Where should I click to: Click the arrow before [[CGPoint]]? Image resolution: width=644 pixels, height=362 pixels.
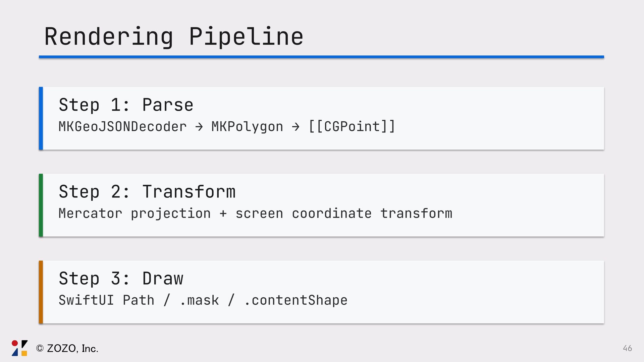tap(296, 127)
